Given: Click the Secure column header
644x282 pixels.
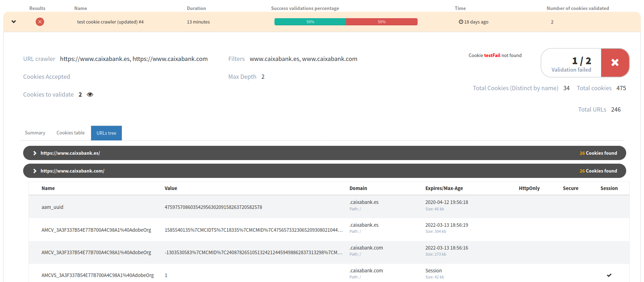Looking at the screenshot, I should coord(570,188).
